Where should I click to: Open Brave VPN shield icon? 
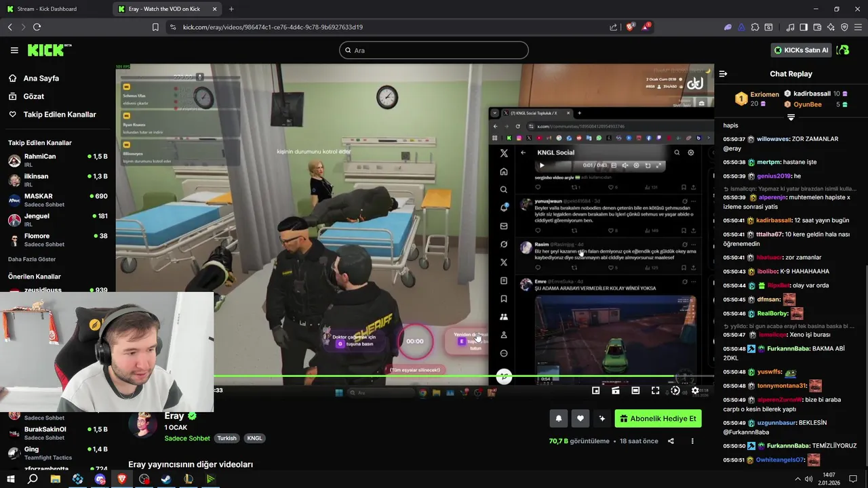[x=844, y=27]
